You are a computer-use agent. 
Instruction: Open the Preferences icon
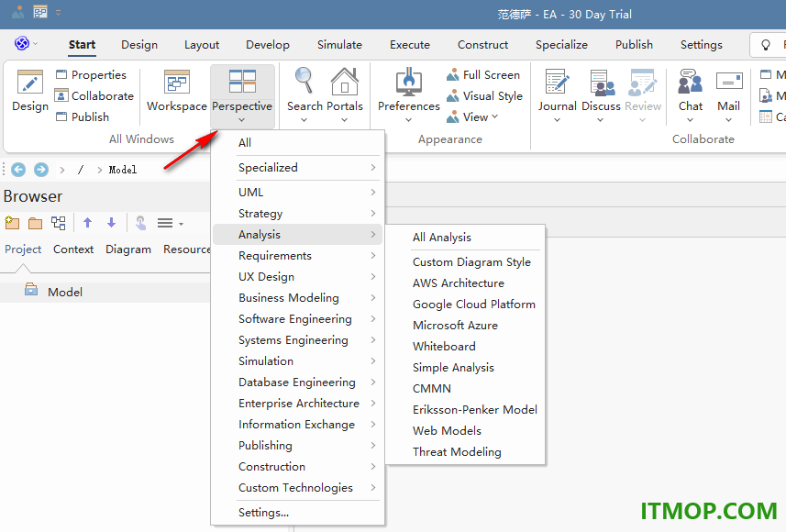tap(408, 82)
